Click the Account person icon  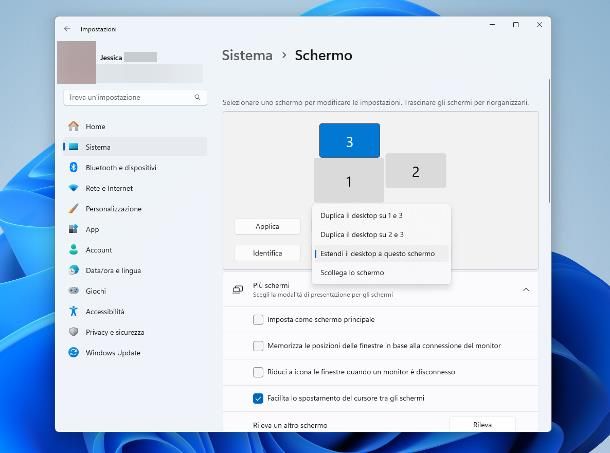pos(74,249)
